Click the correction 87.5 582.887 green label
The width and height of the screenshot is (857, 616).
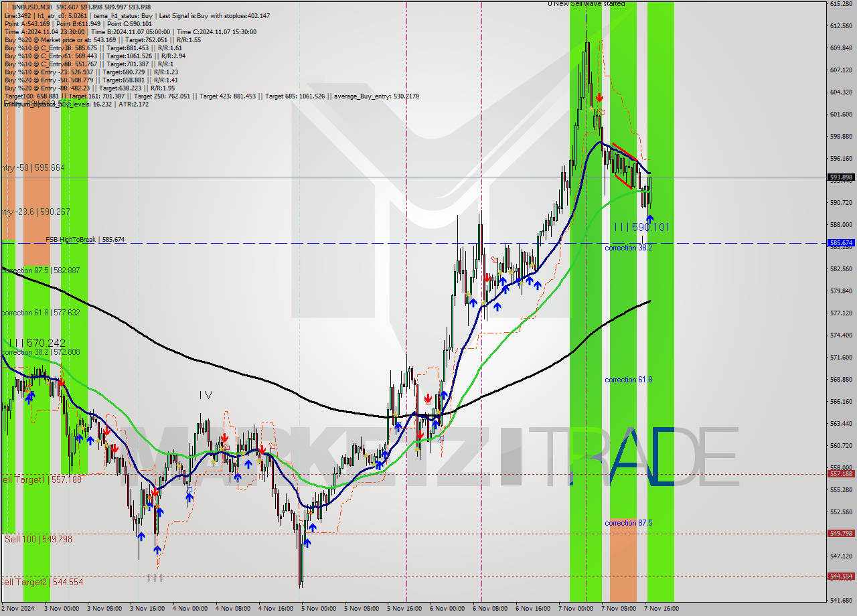40,270
